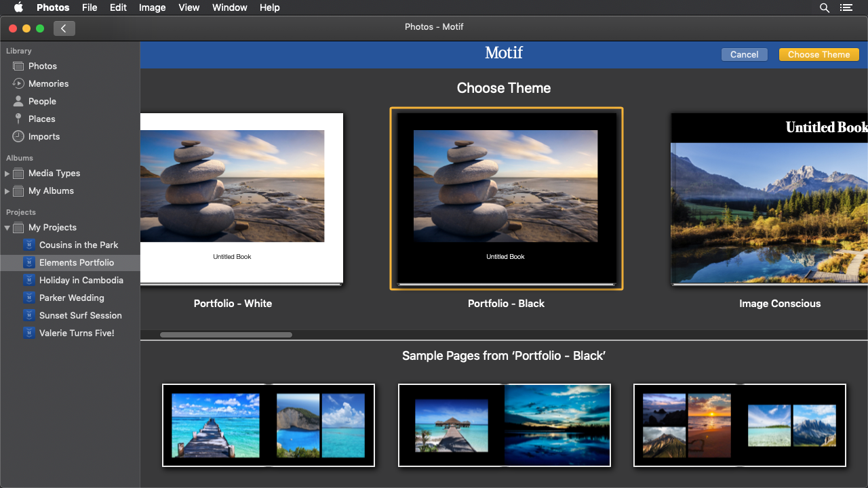Select Parker Wedding project
Screen dimensions: 868x488
(x=71, y=298)
